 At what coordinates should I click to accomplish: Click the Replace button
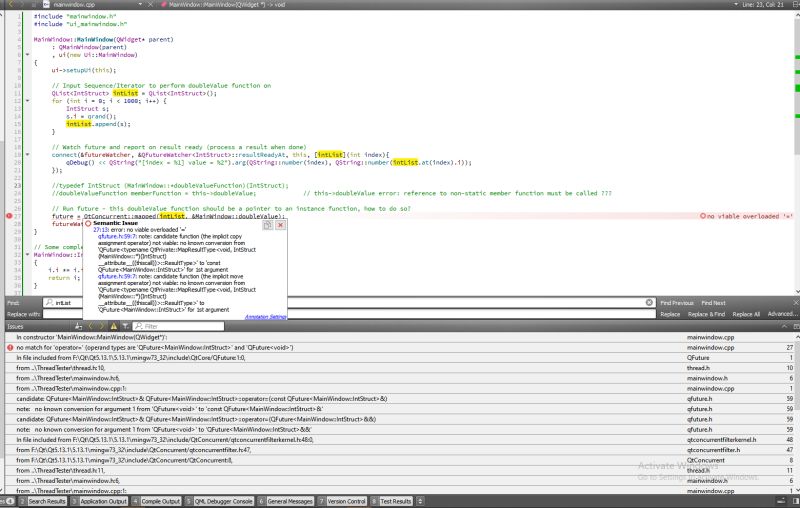pos(670,314)
